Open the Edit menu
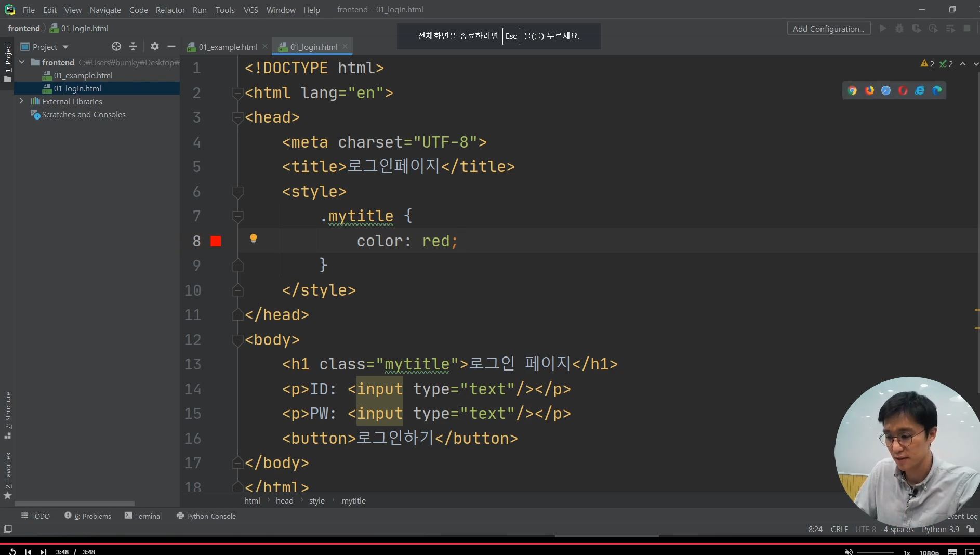This screenshot has width=980, height=555. [50, 10]
